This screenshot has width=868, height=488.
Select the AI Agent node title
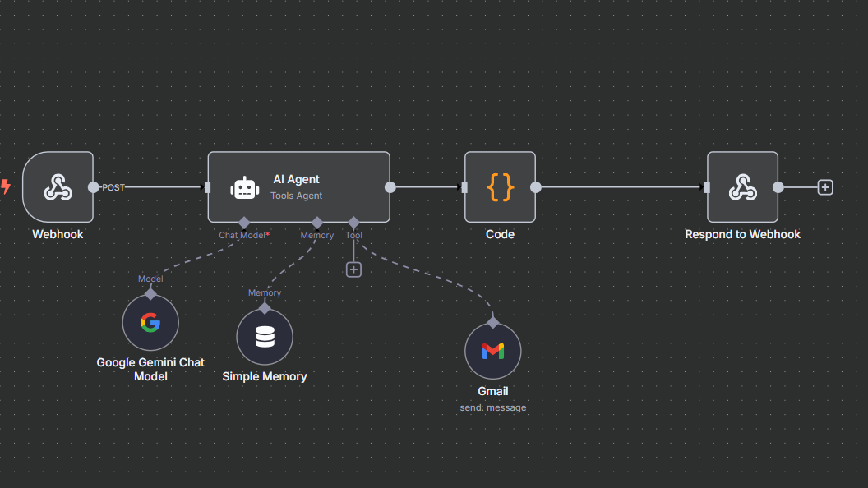(x=297, y=179)
